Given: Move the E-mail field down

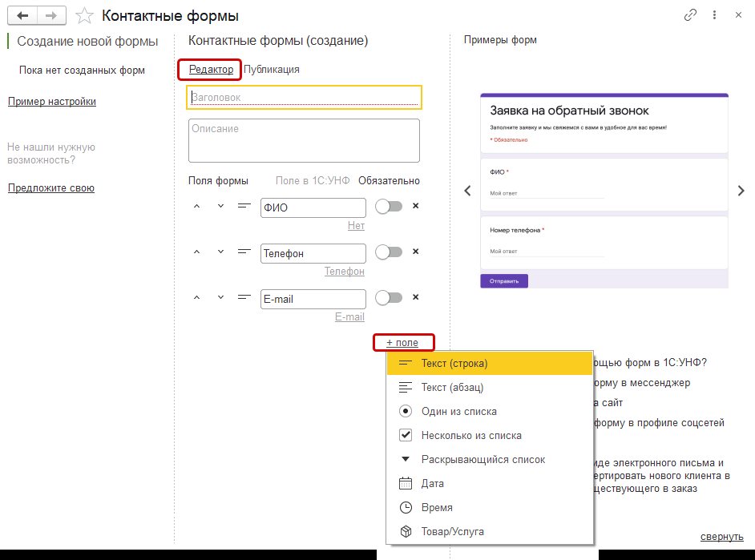Looking at the screenshot, I should click(x=221, y=298).
